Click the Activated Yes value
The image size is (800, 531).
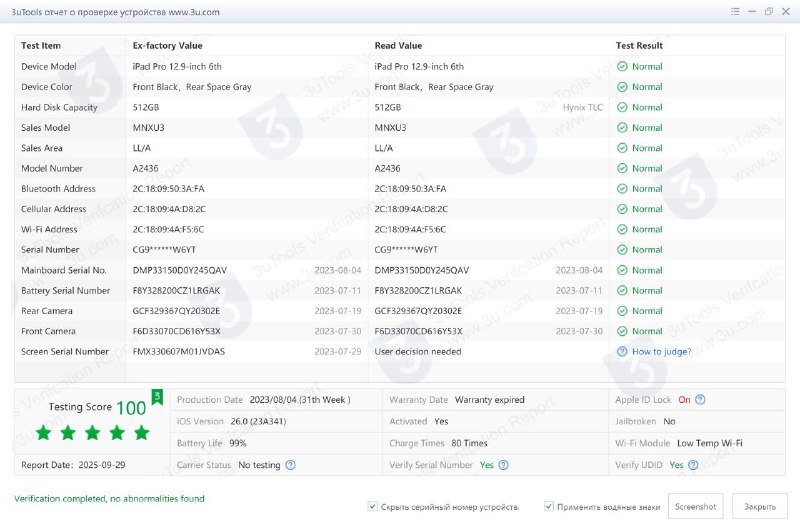pyautogui.click(x=441, y=422)
